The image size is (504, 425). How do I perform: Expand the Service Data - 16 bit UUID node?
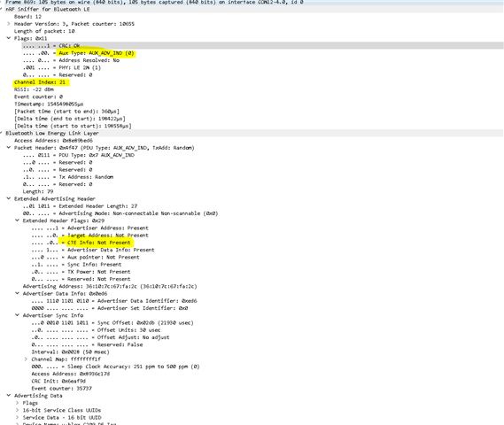tap(18, 418)
